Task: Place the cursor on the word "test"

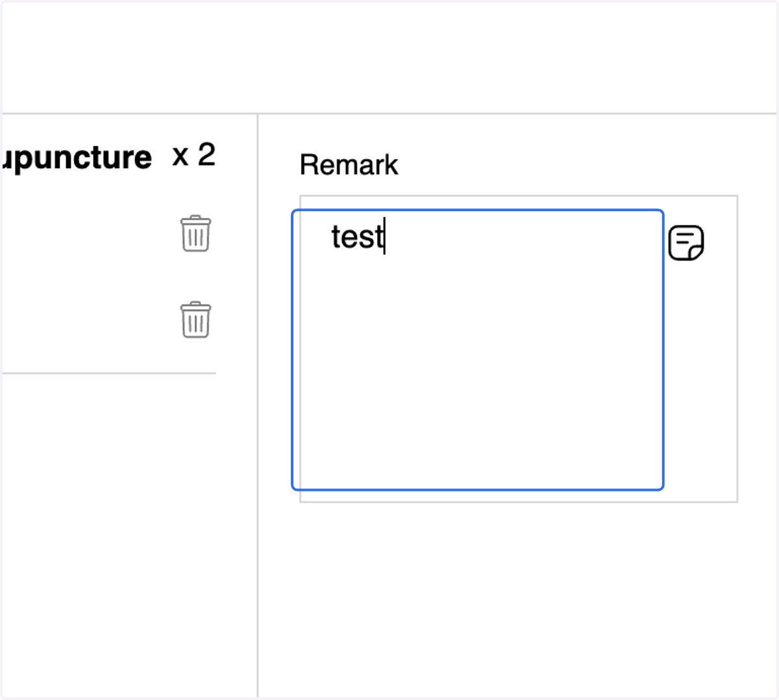Action: (x=357, y=236)
